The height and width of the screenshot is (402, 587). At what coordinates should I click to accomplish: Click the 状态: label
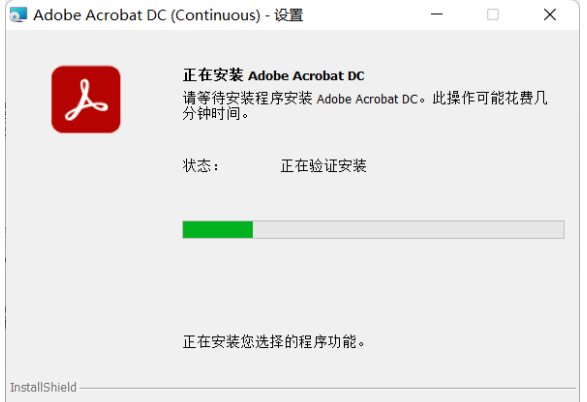201,165
